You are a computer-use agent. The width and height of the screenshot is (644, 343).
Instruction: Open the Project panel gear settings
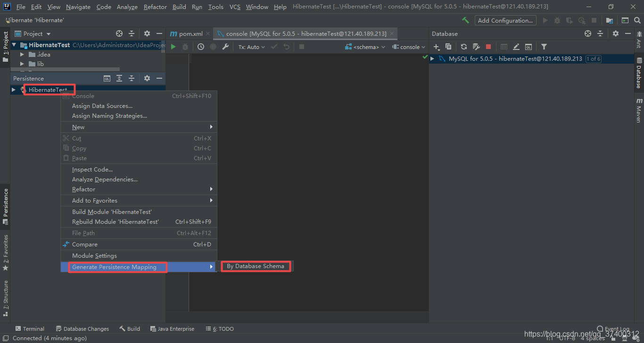coord(147,33)
